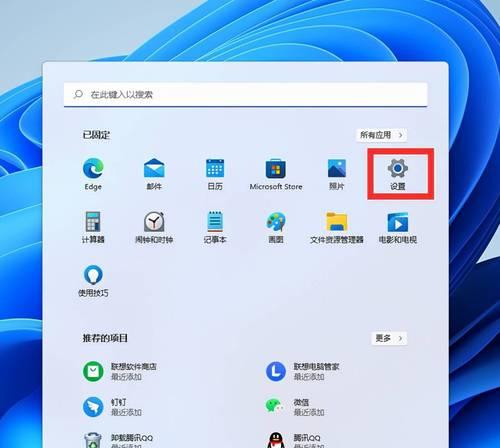Open recommended 联想软件商店 item

click(x=120, y=371)
